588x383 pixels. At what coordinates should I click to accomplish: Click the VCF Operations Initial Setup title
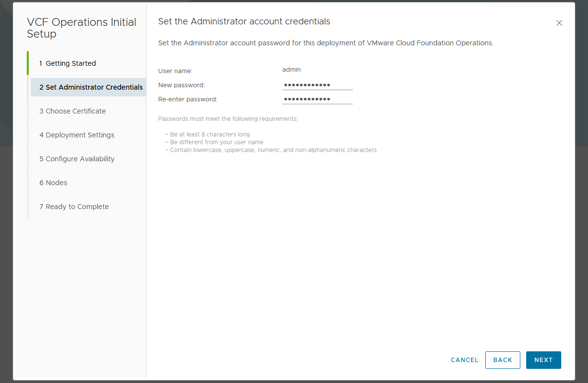point(81,28)
